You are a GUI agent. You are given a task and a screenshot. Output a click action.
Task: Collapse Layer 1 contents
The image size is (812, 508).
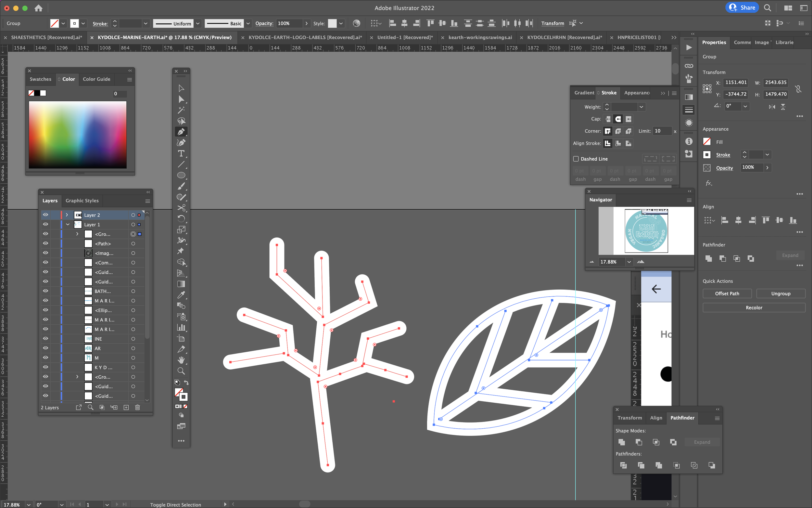pyautogui.click(x=68, y=225)
